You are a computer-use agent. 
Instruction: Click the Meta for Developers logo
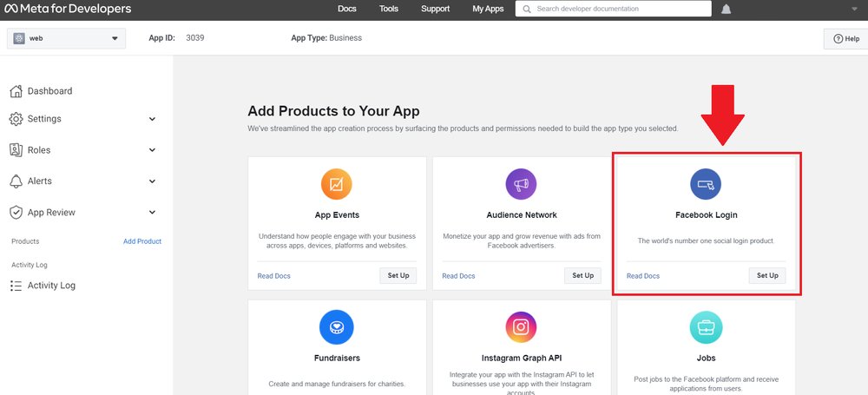coord(68,9)
